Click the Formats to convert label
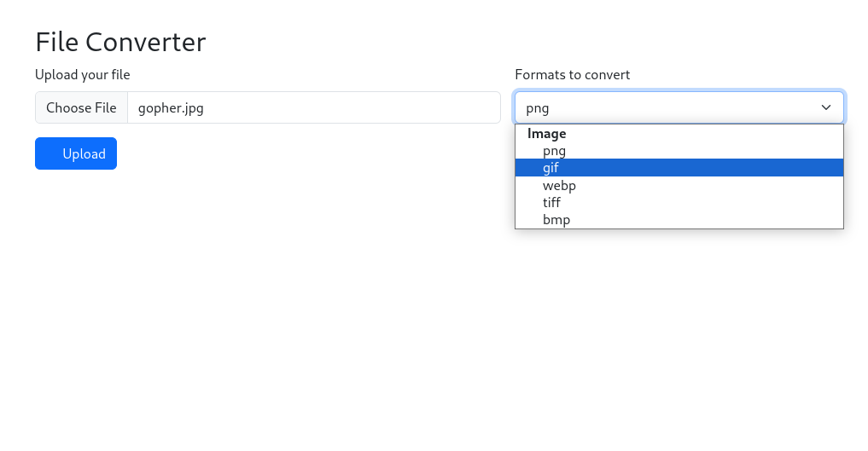This screenshot has width=868, height=451. pyautogui.click(x=572, y=75)
